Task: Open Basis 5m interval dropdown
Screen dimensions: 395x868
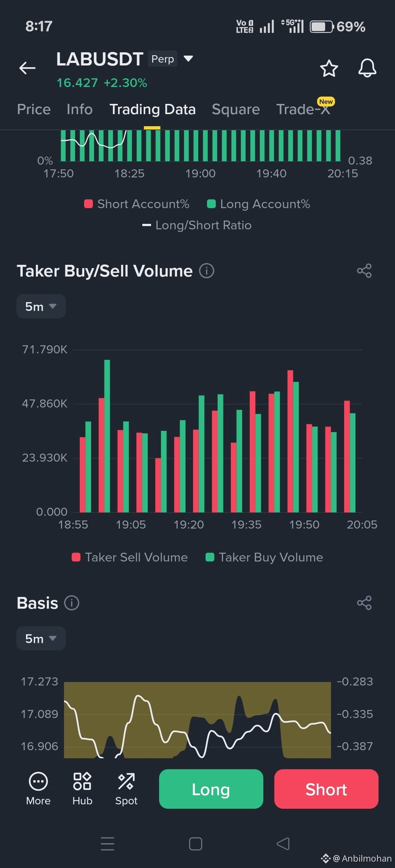Action: click(x=41, y=638)
